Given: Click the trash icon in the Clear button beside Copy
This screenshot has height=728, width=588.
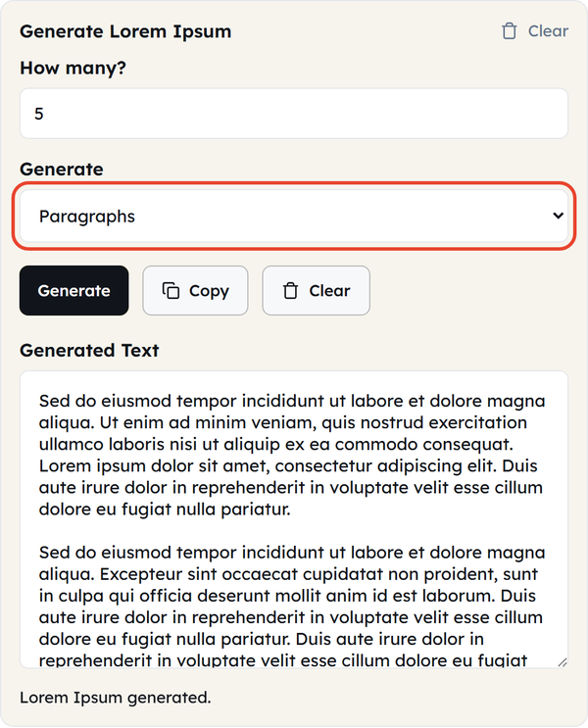Looking at the screenshot, I should [290, 291].
